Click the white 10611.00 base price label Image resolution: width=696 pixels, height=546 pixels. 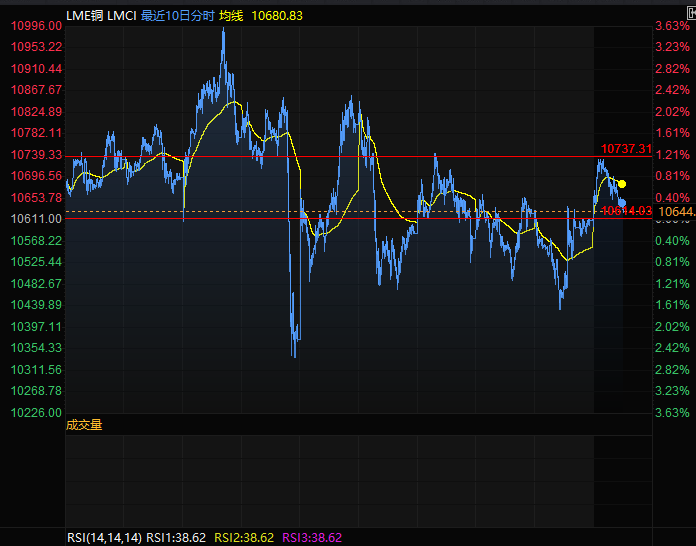pos(36,218)
